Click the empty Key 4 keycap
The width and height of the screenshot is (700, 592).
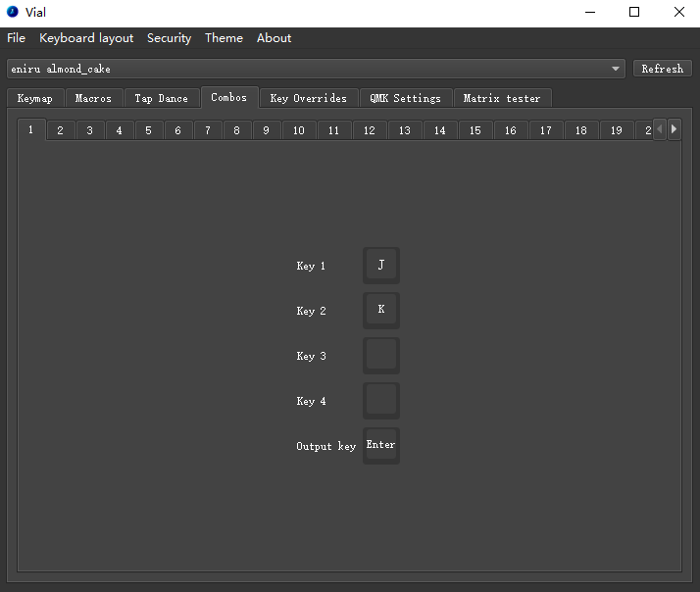click(381, 401)
